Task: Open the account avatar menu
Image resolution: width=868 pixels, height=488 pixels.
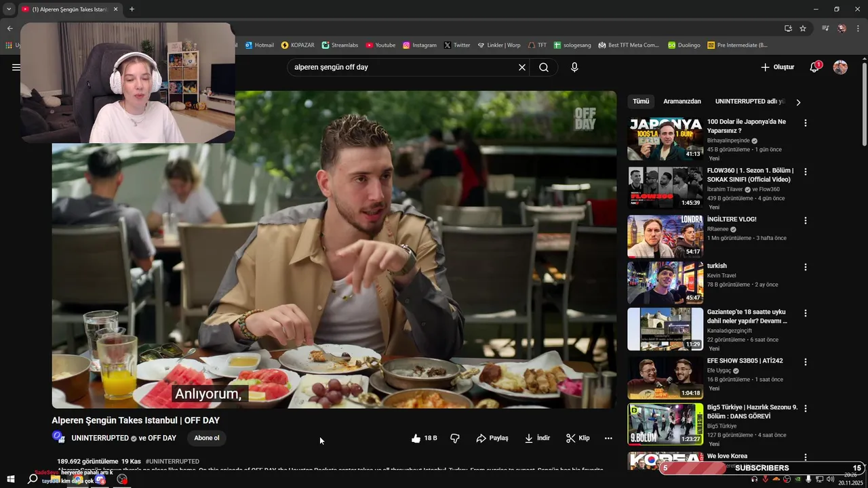Action: pos(840,67)
